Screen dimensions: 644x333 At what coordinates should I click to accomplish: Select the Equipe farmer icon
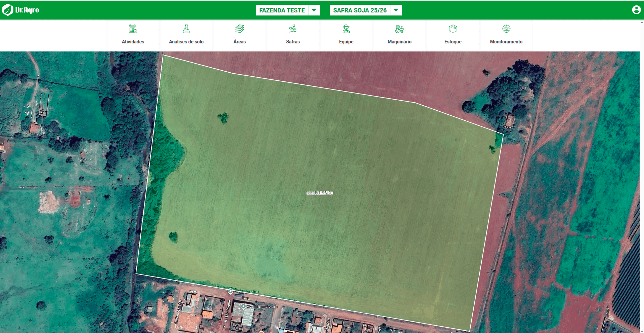pos(346,29)
